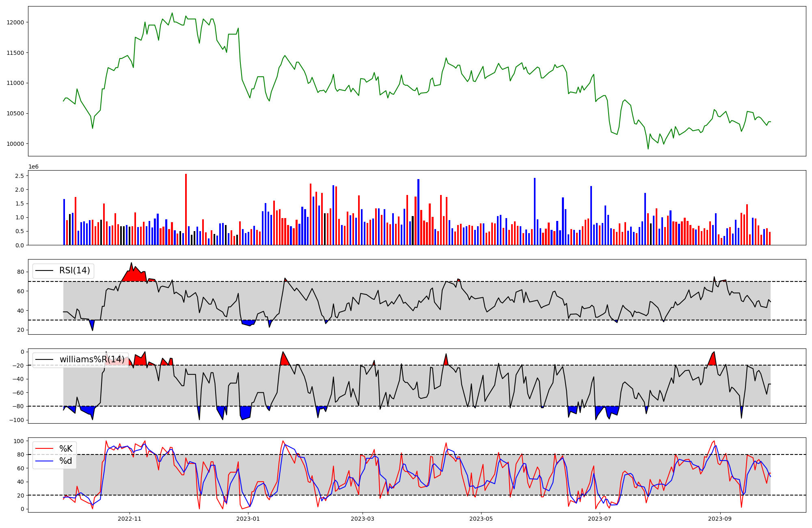Viewport: 812px width, 528px height.
Task: Click the red %K legend line sample
Action: (x=45, y=448)
